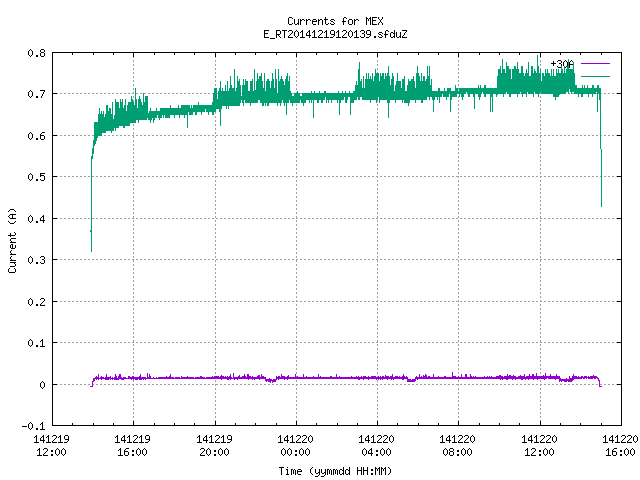Click the x-axis tick '141220 04:00'
The width and height of the screenshot is (640, 480).
pyautogui.click(x=376, y=446)
